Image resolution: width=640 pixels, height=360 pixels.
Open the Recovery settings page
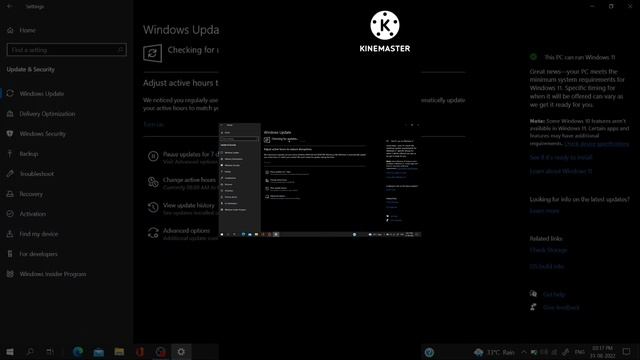click(31, 194)
